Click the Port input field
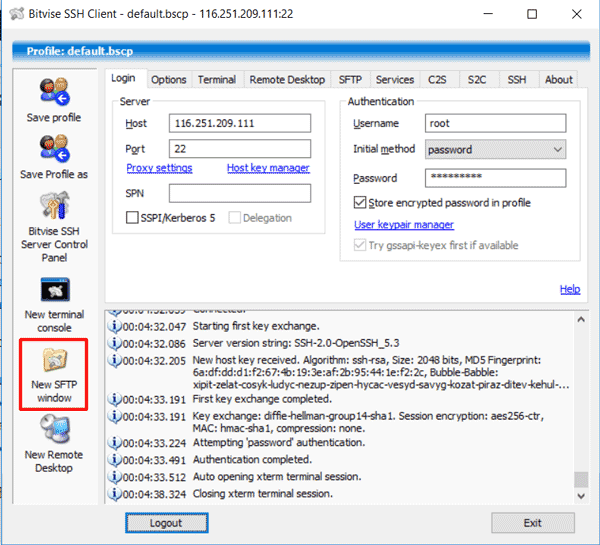 (x=240, y=148)
